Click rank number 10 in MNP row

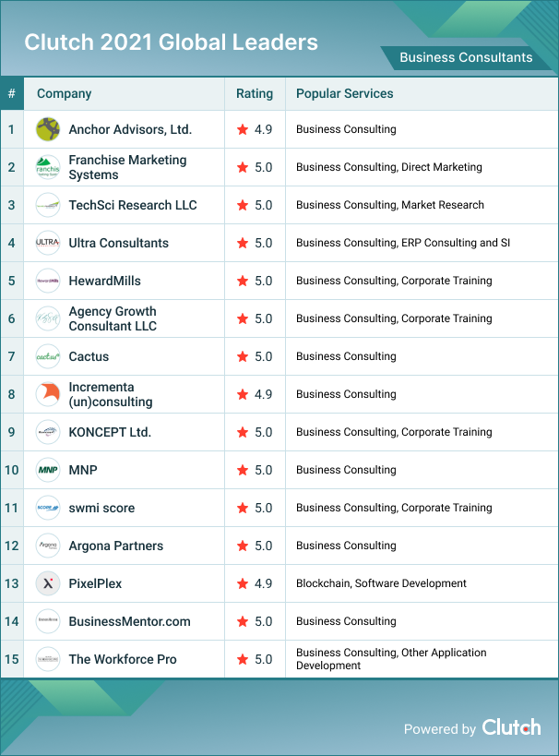click(12, 470)
